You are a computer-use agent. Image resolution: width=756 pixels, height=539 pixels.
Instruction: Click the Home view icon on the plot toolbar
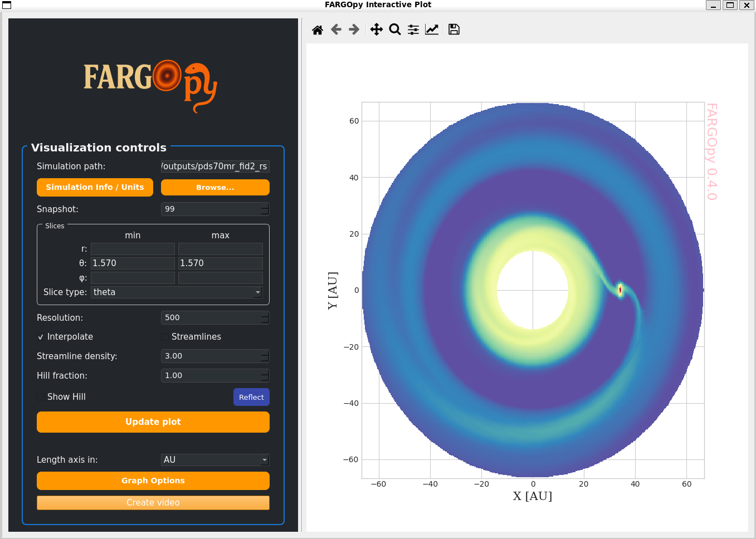(317, 30)
